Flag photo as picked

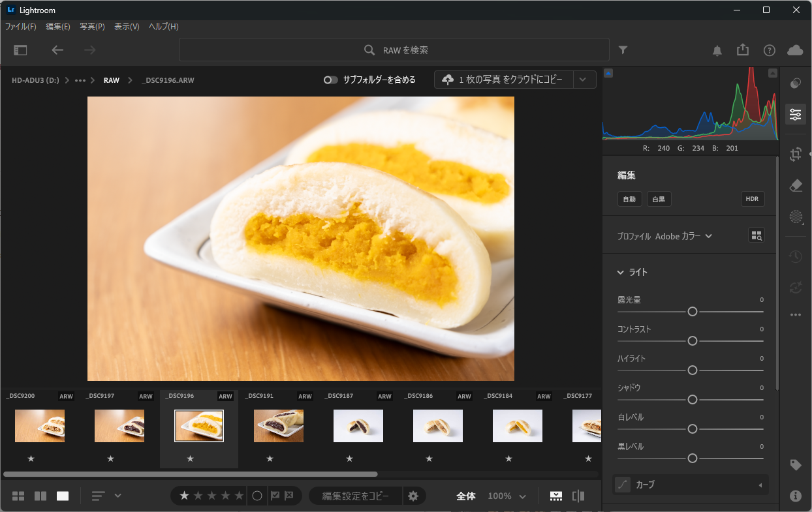(275, 496)
